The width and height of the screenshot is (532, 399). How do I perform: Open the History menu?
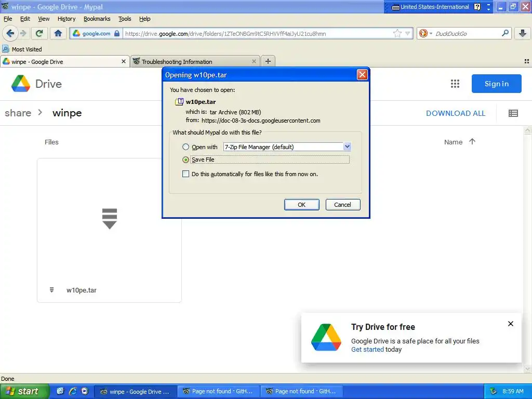click(x=66, y=19)
